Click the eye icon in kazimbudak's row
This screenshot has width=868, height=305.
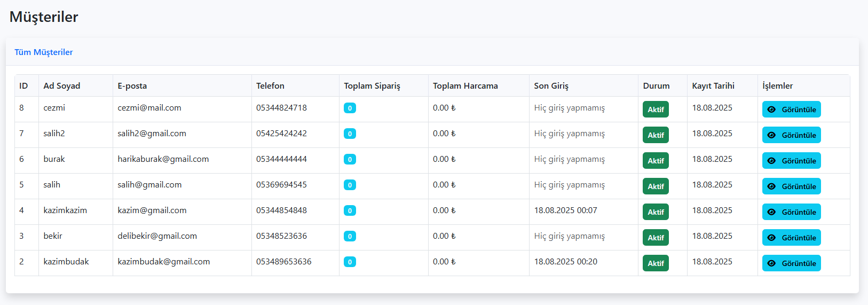[771, 263]
